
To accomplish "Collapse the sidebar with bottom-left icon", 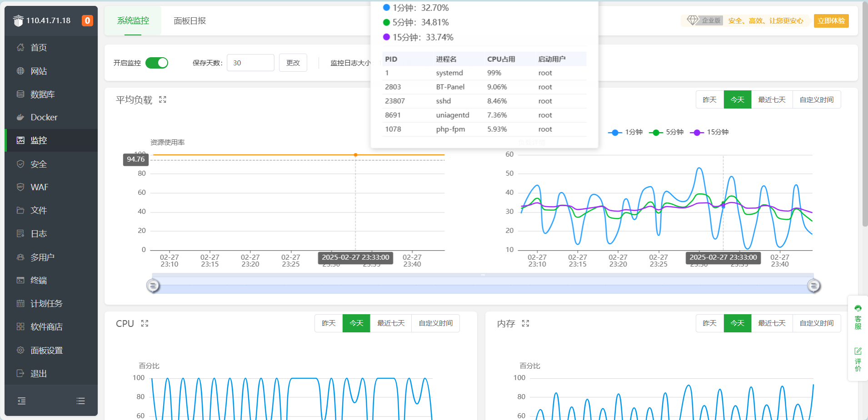I will point(21,401).
